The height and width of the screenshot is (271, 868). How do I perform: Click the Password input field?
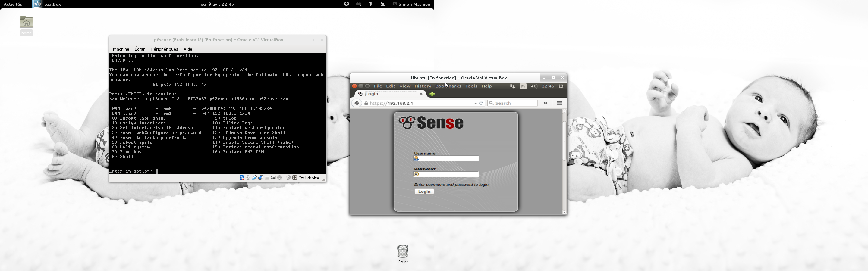[x=446, y=174]
